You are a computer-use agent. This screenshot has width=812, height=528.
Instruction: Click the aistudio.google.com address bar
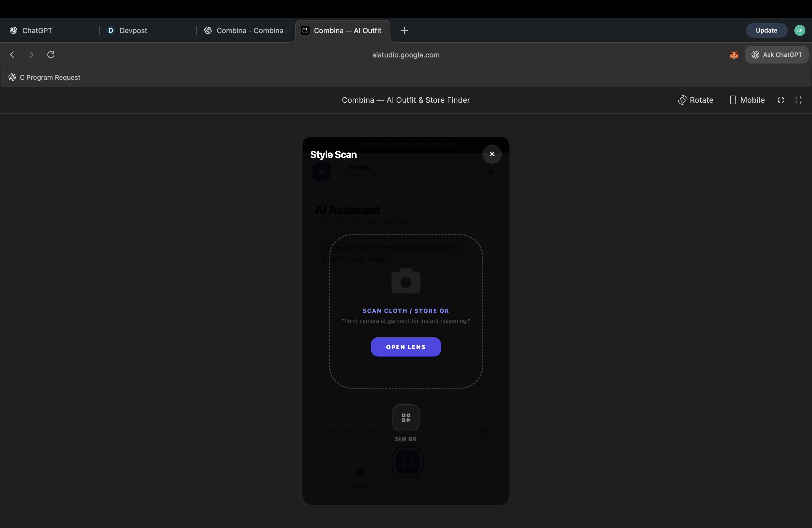405,55
